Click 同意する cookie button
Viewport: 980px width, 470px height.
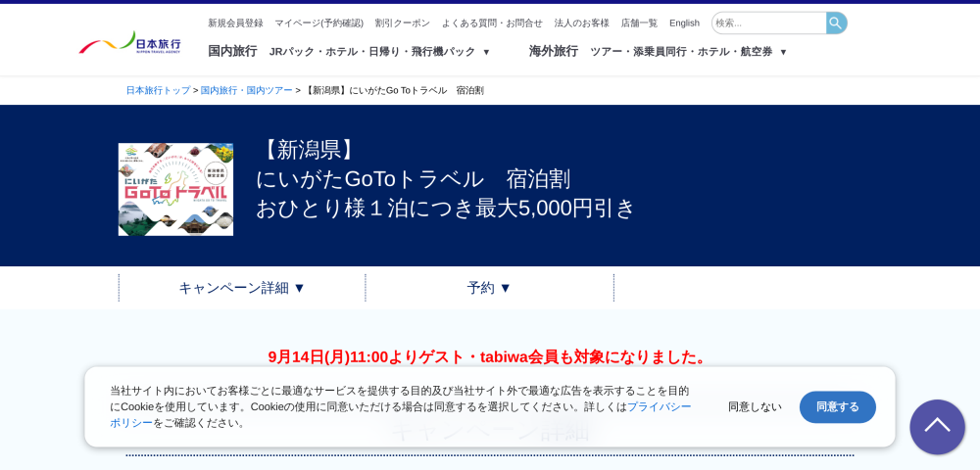(838, 407)
